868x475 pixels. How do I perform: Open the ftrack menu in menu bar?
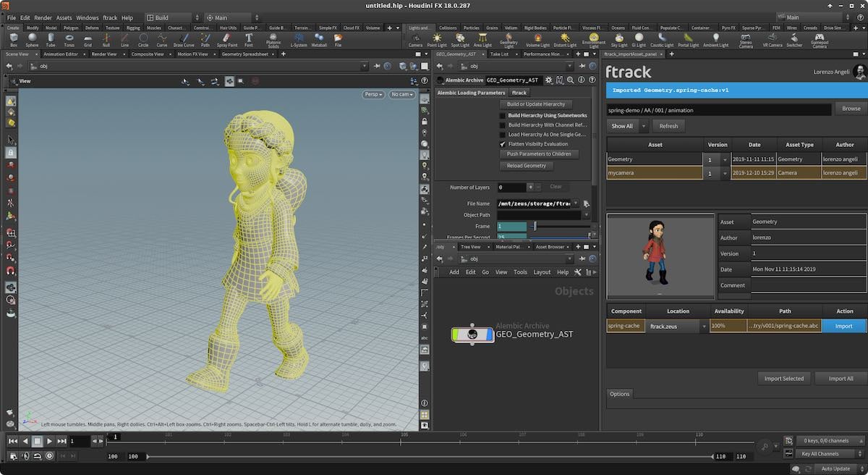109,17
